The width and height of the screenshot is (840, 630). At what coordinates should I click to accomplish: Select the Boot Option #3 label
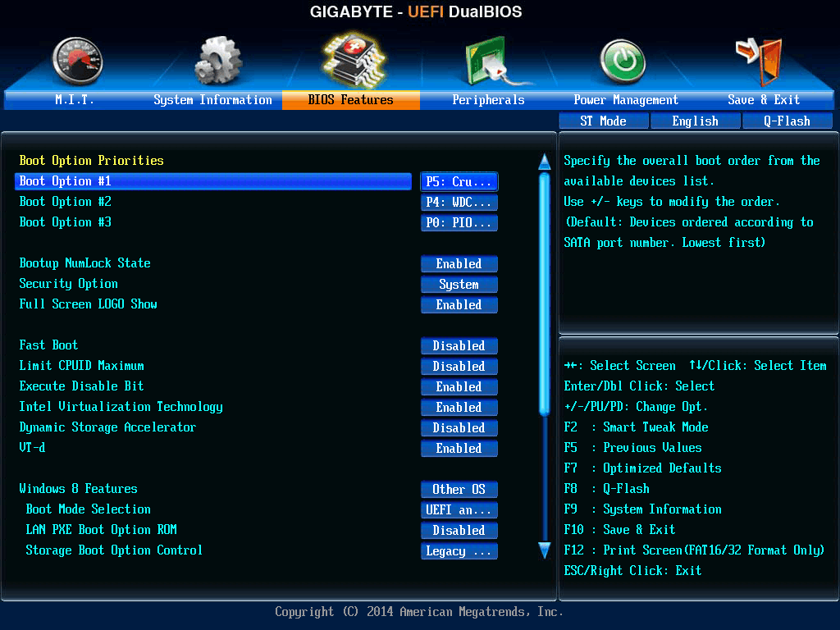(65, 221)
